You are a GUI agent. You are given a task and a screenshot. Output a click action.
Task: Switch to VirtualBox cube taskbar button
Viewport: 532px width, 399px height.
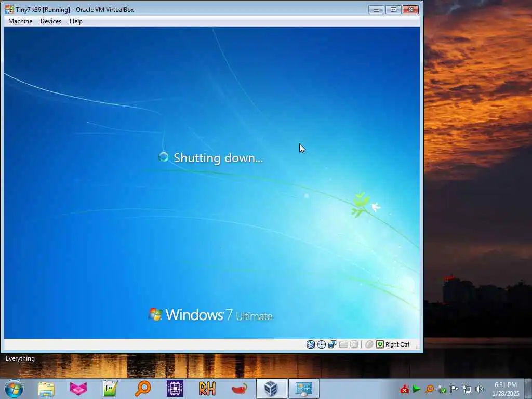coord(271,389)
